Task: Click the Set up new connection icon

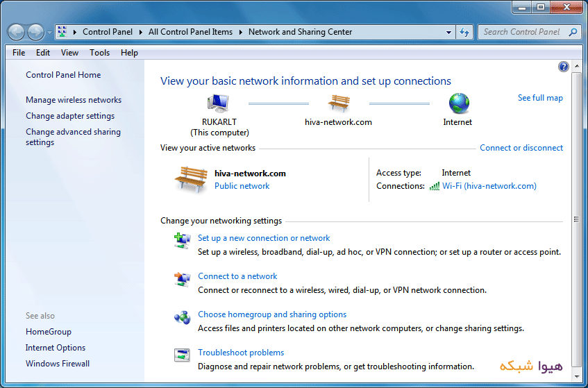Action: 182,242
